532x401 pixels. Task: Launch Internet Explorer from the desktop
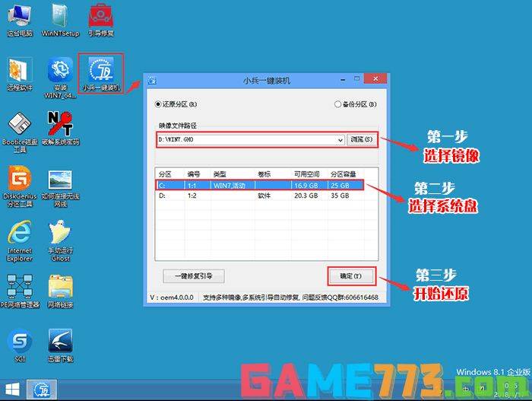(x=20, y=241)
